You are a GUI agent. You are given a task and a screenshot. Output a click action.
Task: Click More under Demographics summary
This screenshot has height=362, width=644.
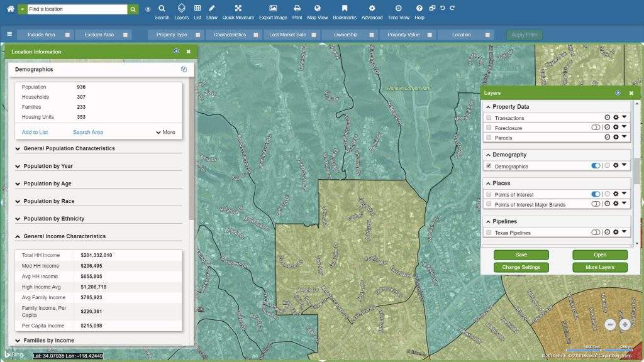165,132
